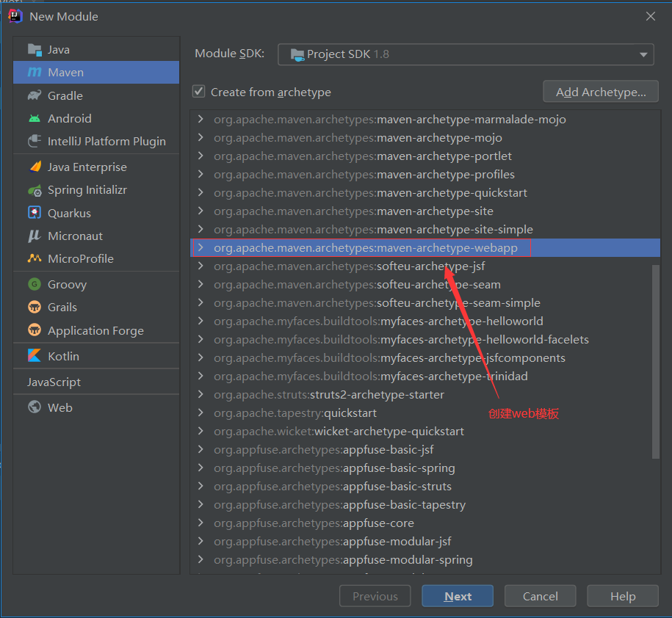Click the Grails icon
This screenshot has height=618, width=672.
[x=35, y=307]
